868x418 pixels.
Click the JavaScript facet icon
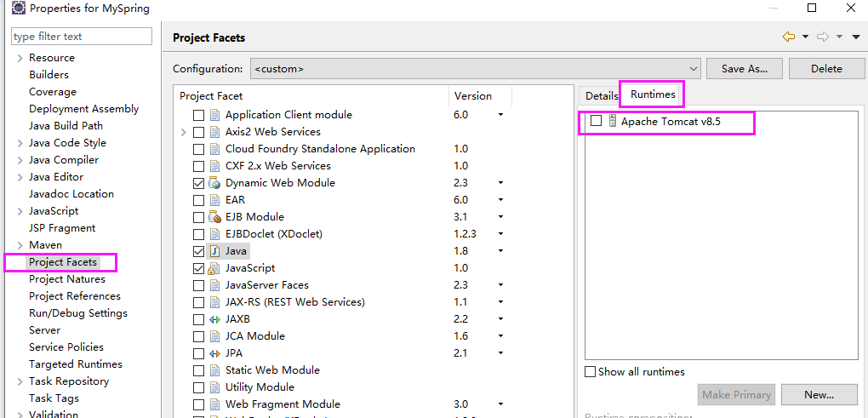point(214,268)
